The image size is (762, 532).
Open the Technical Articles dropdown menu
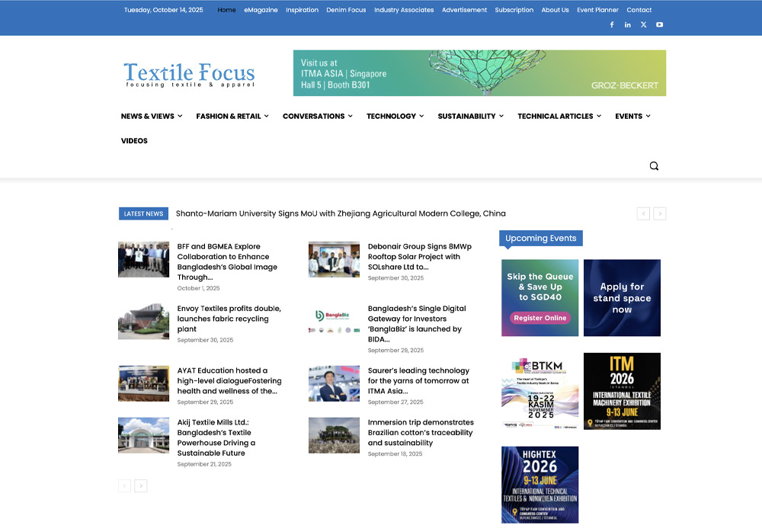[x=559, y=117]
